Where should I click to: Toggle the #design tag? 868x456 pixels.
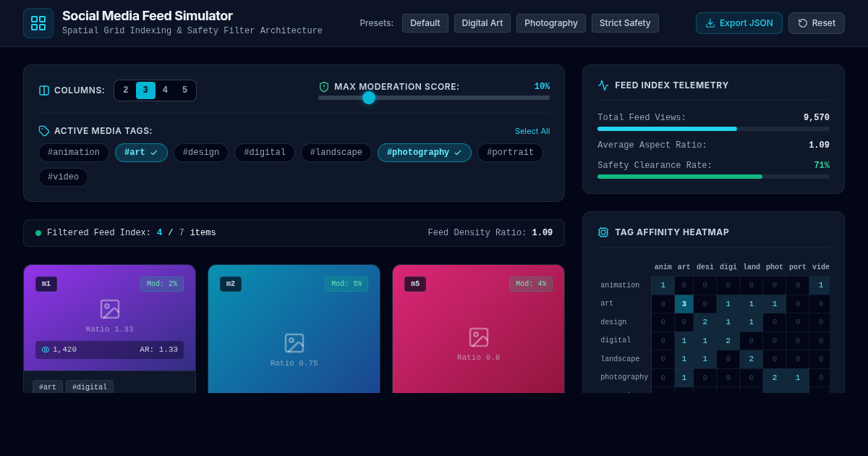tap(201, 153)
